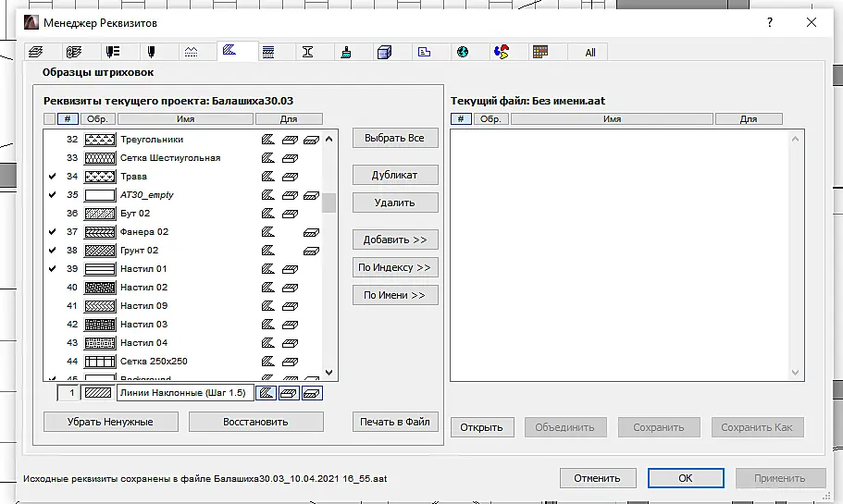Image resolution: width=843 pixels, height=504 pixels.
Task: Click # header in current file list
Action: click(x=461, y=118)
